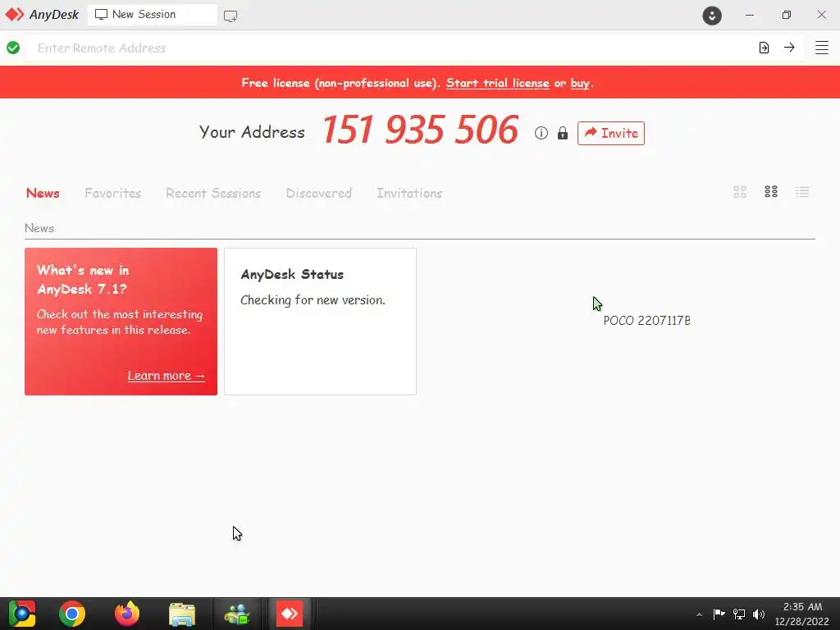Click the News section heading
840x630 pixels.
39,228
